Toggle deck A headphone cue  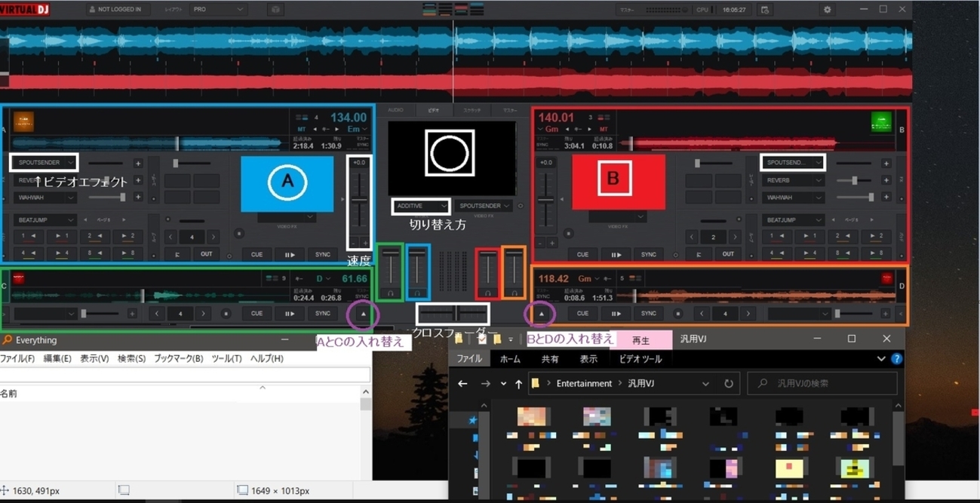pos(417,293)
